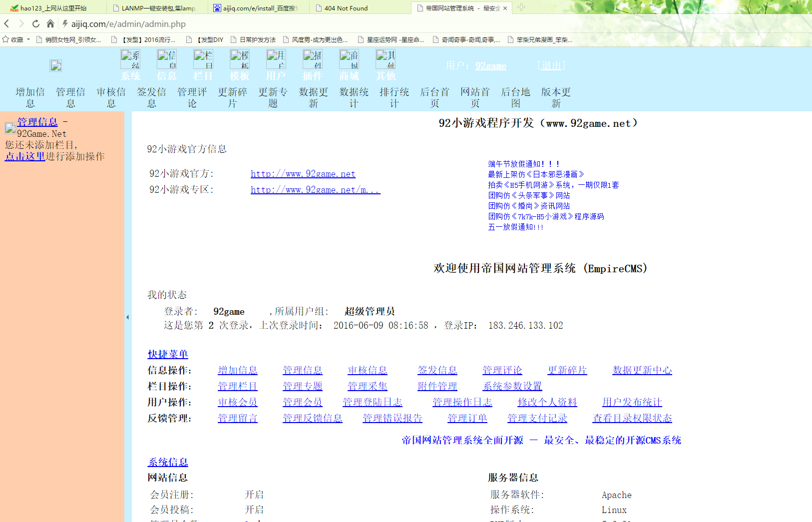Click 系统参数设置 in quick menu
This screenshot has height=522, width=812.
(x=512, y=386)
